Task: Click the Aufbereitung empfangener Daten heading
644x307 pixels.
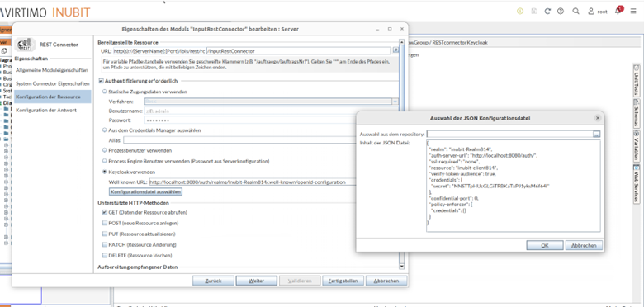Action: coord(138,267)
